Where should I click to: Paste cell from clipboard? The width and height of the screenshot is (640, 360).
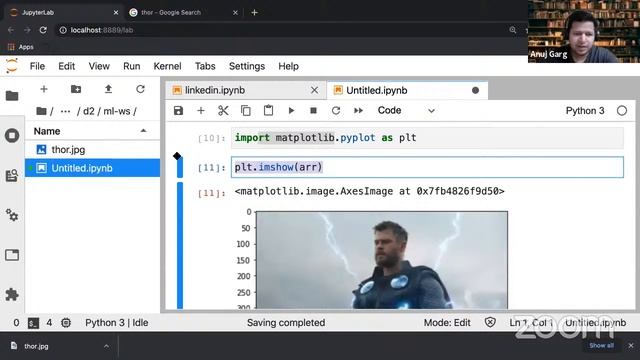(268, 111)
